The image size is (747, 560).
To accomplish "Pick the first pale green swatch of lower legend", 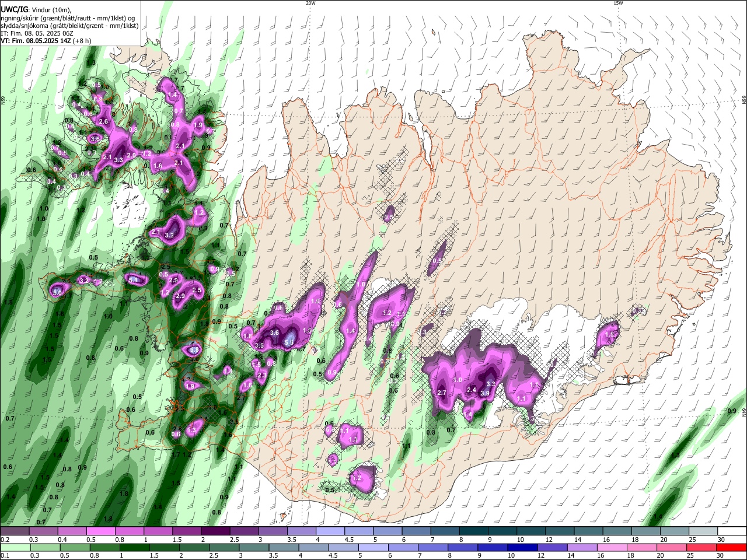I will [x=15, y=547].
